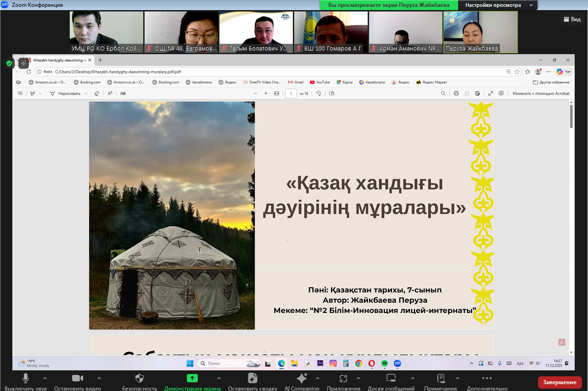Screen dimensions: 588x391
Task: Open the read aloud text tool
Action: pos(109,93)
